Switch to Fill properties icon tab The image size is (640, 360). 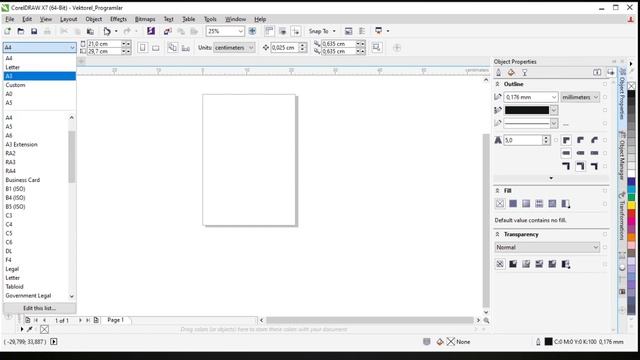pyautogui.click(x=511, y=73)
